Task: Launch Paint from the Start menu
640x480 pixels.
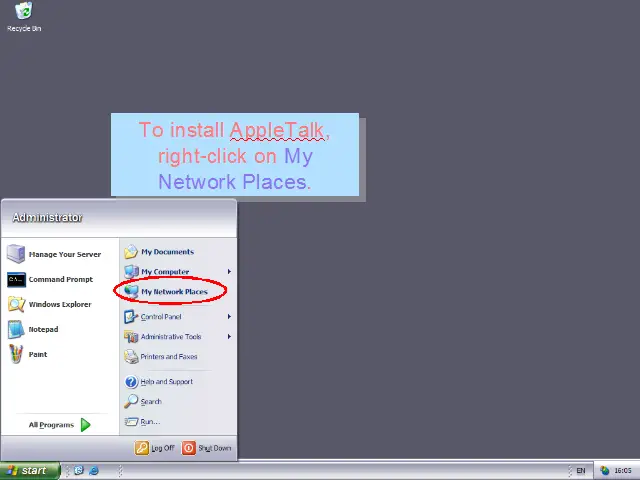Action: pyautogui.click(x=16, y=354)
